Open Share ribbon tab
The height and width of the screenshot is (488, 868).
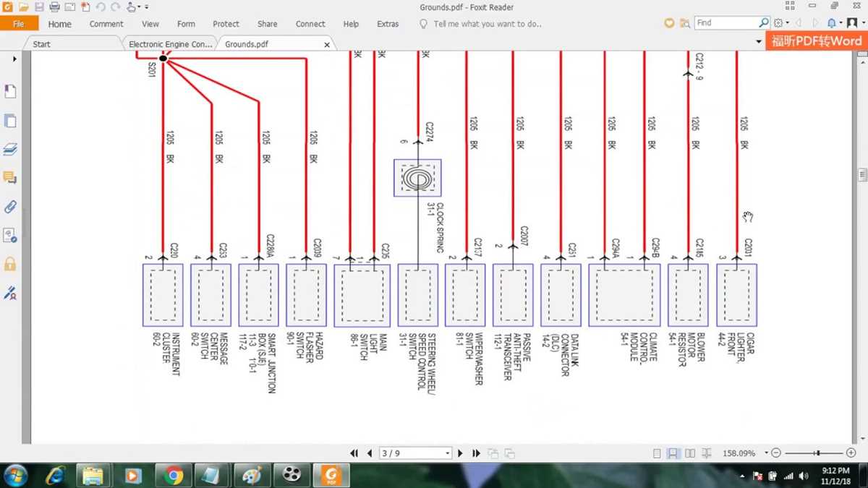tap(267, 24)
